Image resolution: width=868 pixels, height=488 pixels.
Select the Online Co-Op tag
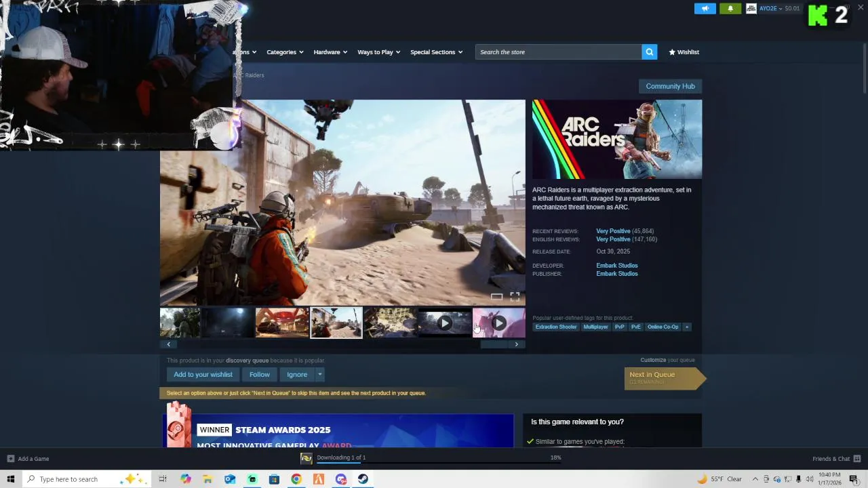(663, 327)
